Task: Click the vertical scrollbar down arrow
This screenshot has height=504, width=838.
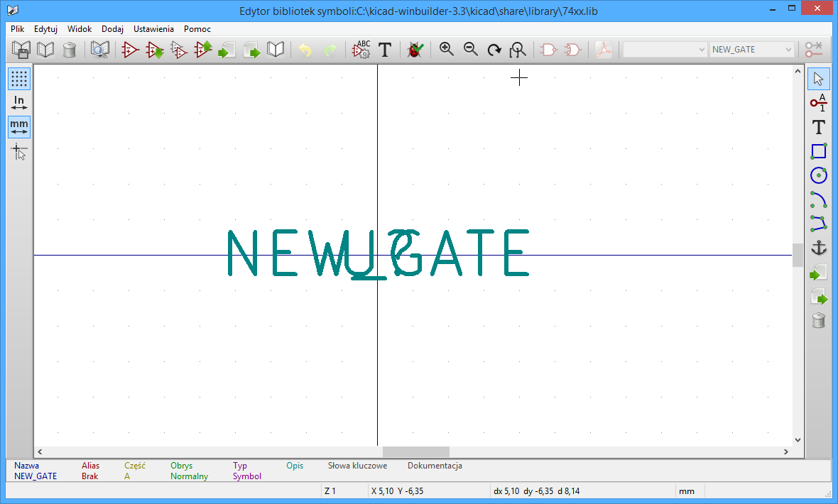Action: 798,440
